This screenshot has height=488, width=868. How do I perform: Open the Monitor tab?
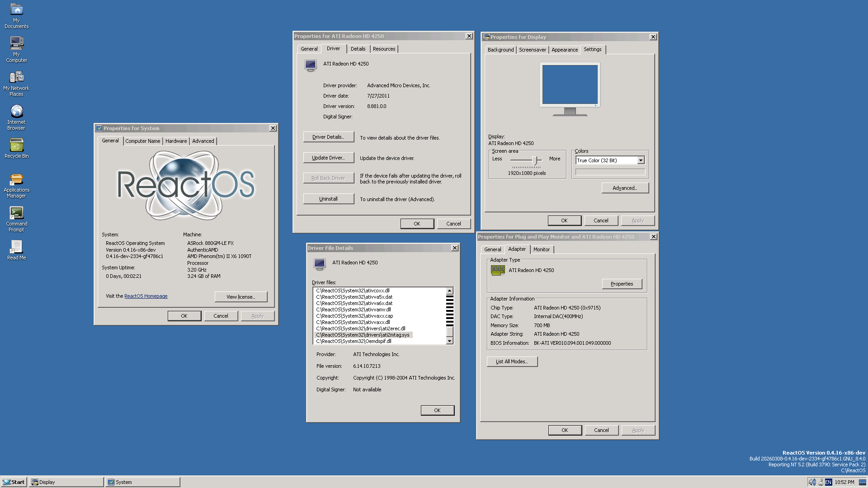click(541, 249)
